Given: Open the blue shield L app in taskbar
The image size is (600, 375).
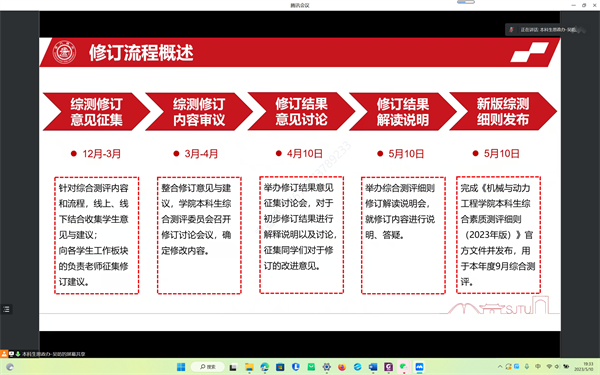Looking at the screenshot, I should (295, 367).
